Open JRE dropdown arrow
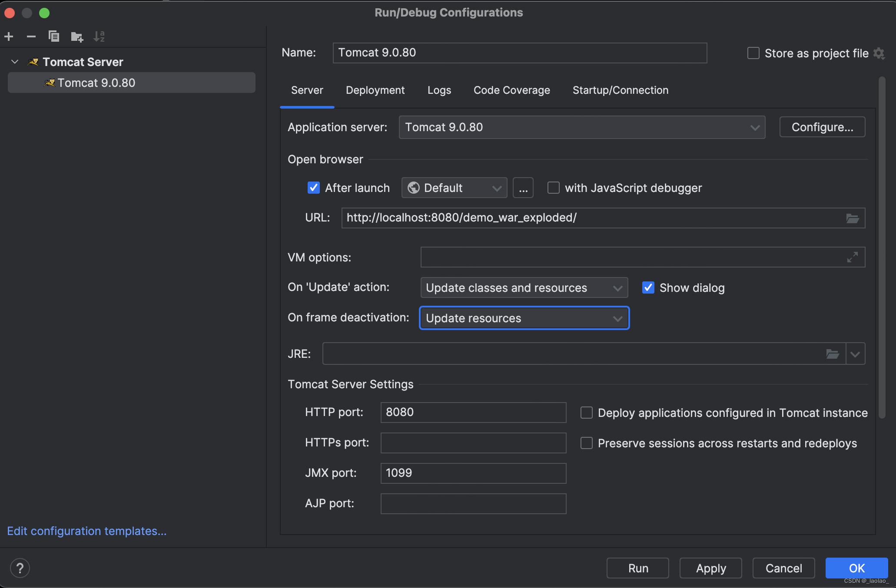Viewport: 896px width, 588px height. pos(855,354)
